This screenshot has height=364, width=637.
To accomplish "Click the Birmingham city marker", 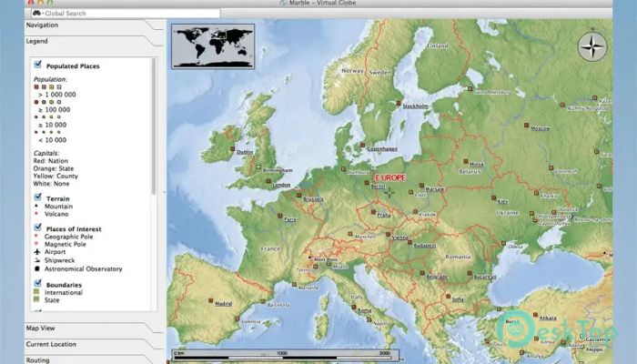I will pyautogui.click(x=258, y=167).
